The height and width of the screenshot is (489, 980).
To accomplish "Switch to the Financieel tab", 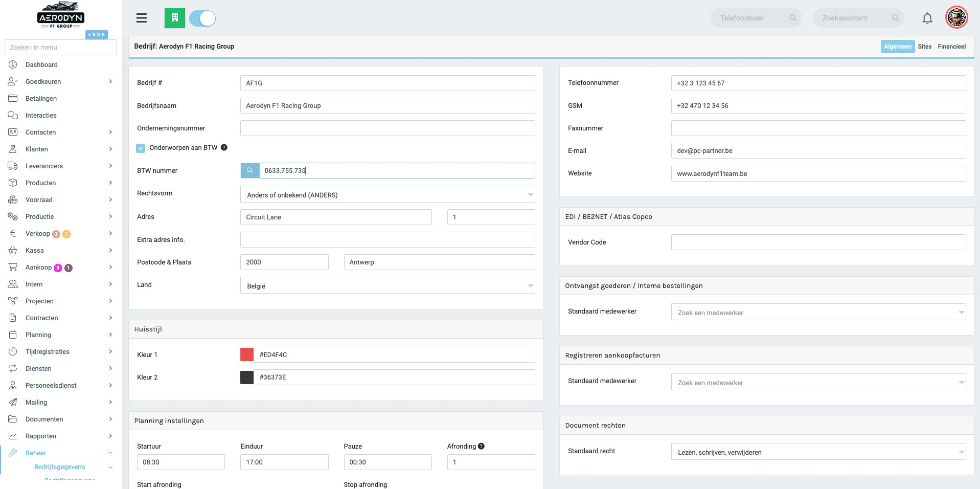I will click(x=952, y=47).
